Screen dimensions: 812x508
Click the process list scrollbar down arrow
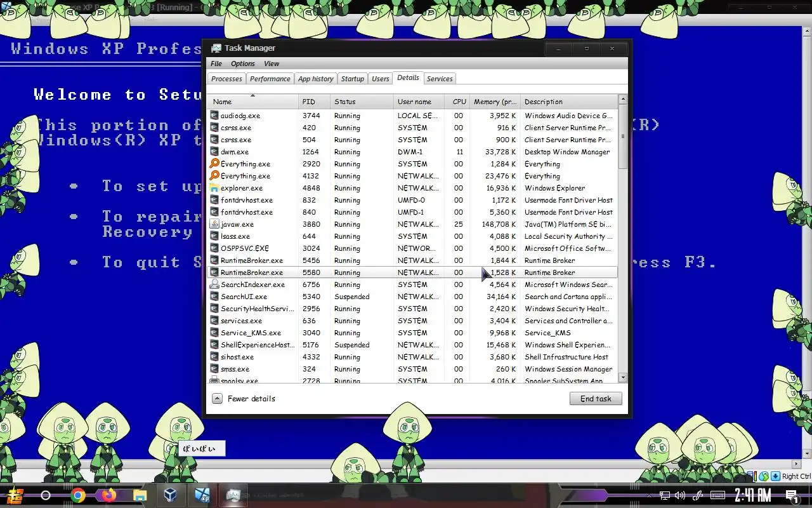pos(623,377)
